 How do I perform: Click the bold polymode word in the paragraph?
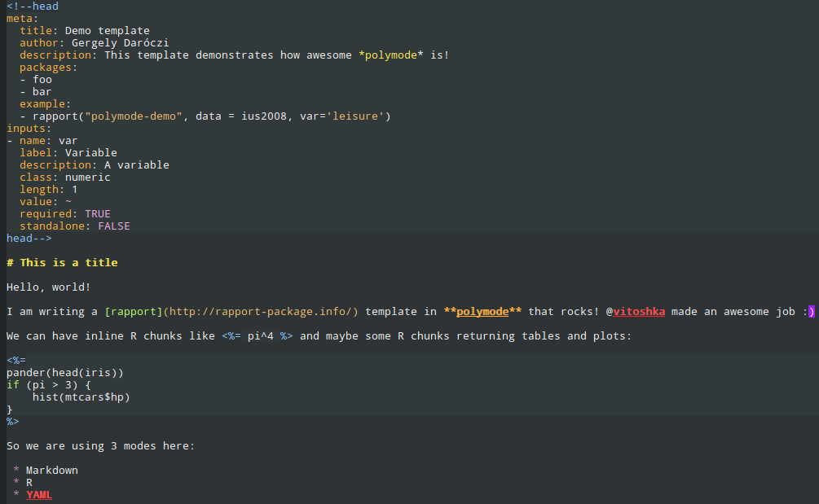pyautogui.click(x=482, y=312)
